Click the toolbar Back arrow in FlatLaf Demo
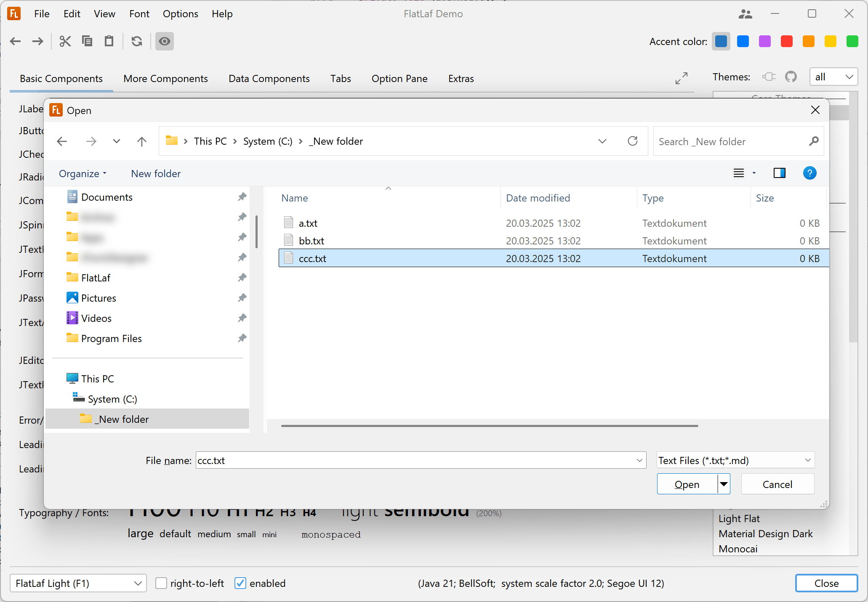 [x=16, y=41]
